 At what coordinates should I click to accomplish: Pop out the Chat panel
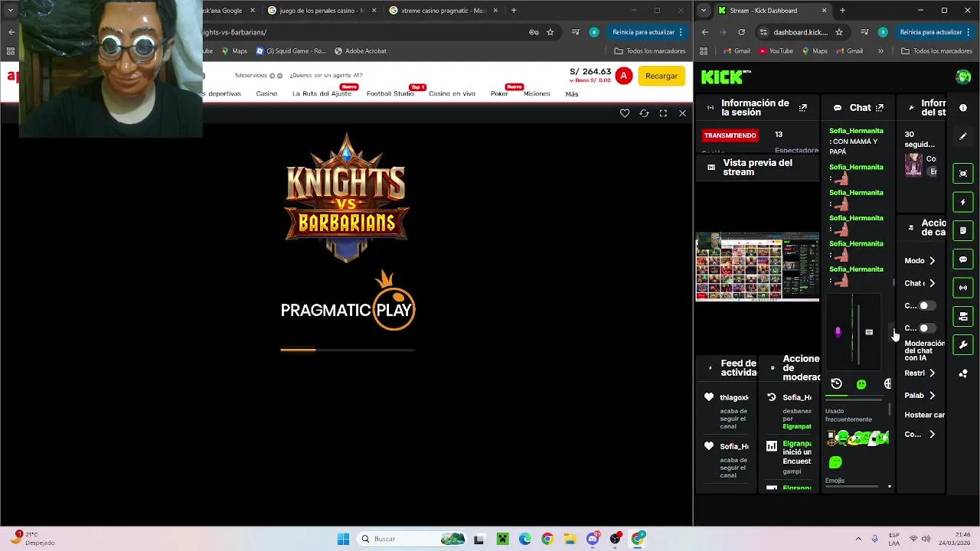click(879, 108)
